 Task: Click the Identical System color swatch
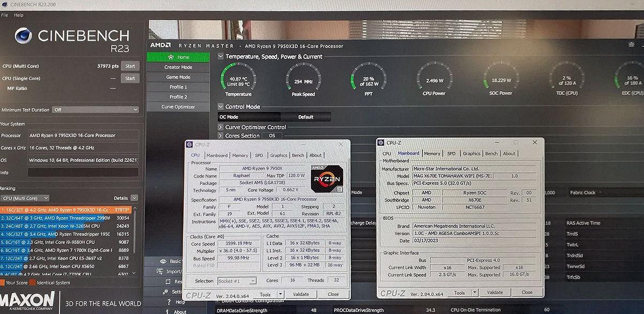33,282
